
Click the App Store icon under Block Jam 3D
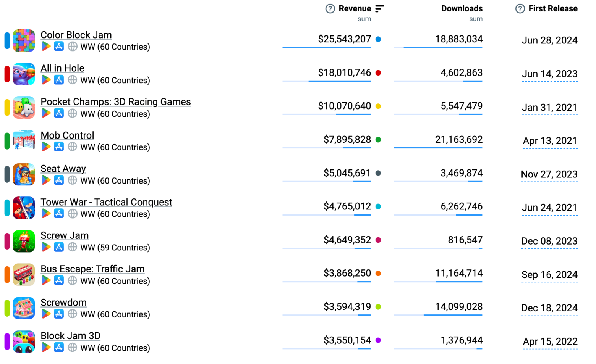pyautogui.click(x=59, y=347)
